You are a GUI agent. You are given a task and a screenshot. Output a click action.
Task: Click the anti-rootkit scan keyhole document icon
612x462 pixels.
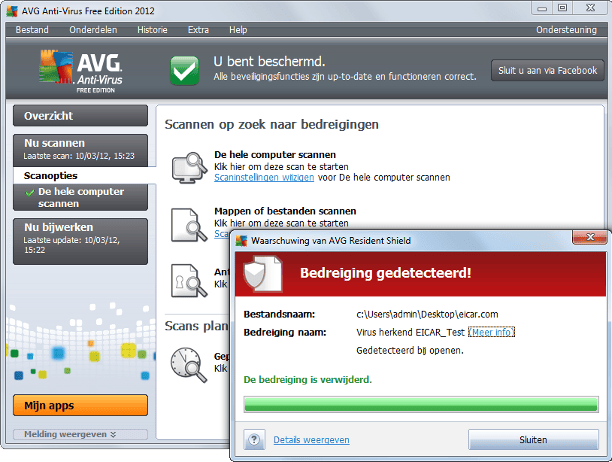coord(189,281)
